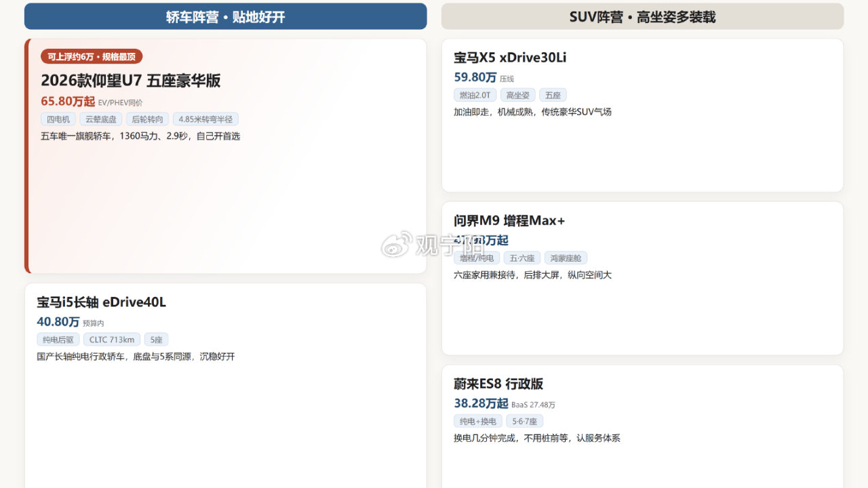Click the 预算内 note
868x488 pixels.
(94, 323)
